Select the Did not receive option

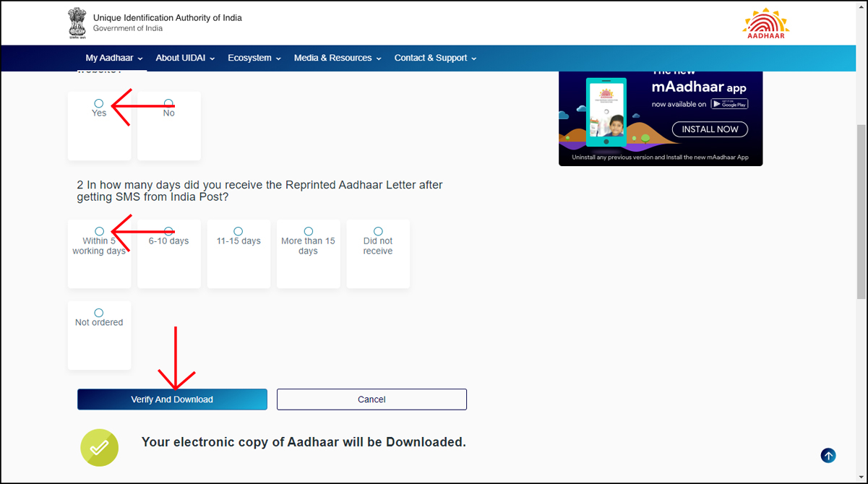(377, 230)
